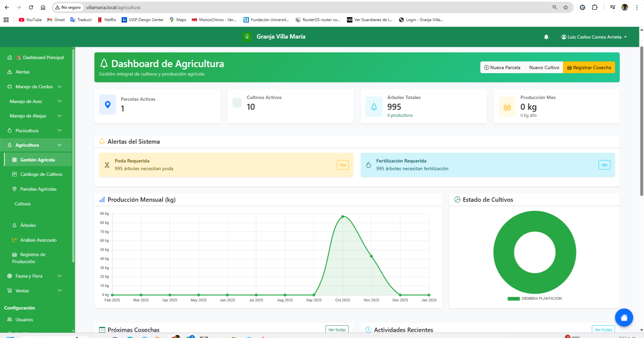Open the Luis Carlos Correa Arrieta user dropdown

pos(594,37)
